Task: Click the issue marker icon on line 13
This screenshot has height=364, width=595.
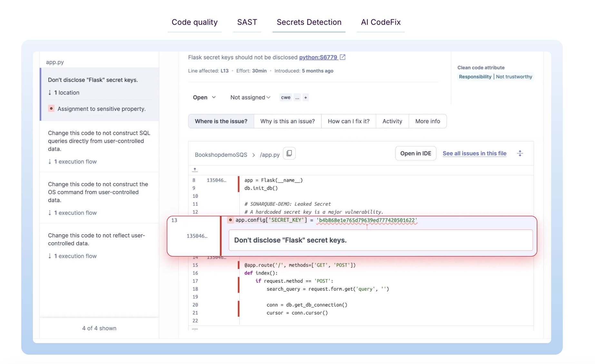Action: [230, 220]
